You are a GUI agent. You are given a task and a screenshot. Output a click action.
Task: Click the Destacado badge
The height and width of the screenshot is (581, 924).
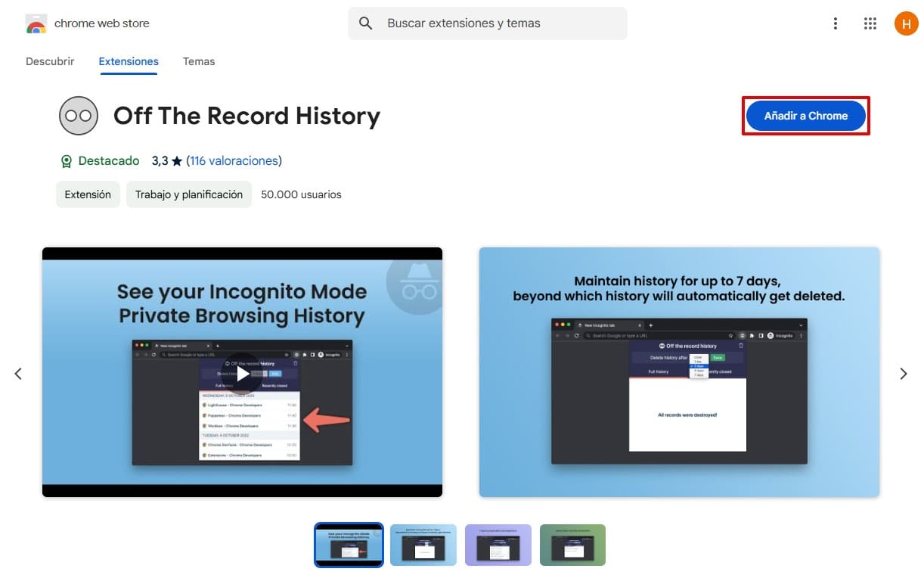click(100, 160)
